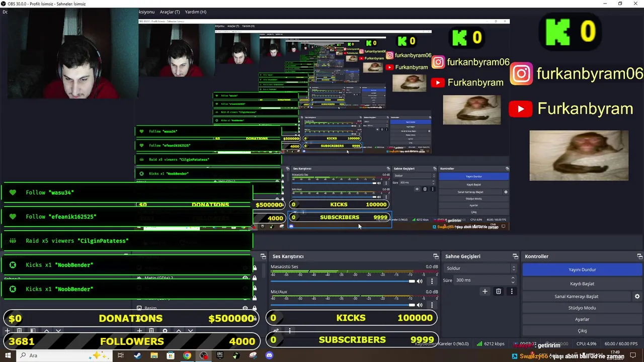Open Masaüstü Ses three-dot options menu
This screenshot has height=362, width=644.
click(x=431, y=281)
